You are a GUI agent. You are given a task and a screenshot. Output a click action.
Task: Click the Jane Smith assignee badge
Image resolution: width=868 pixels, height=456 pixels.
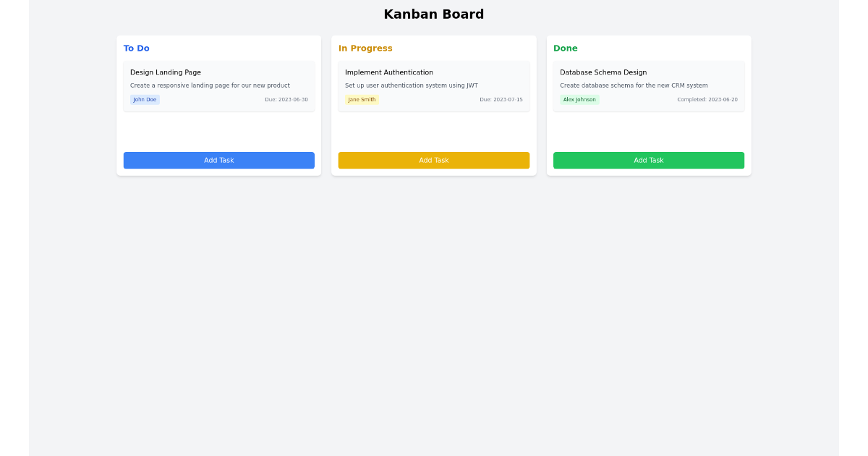[362, 99]
